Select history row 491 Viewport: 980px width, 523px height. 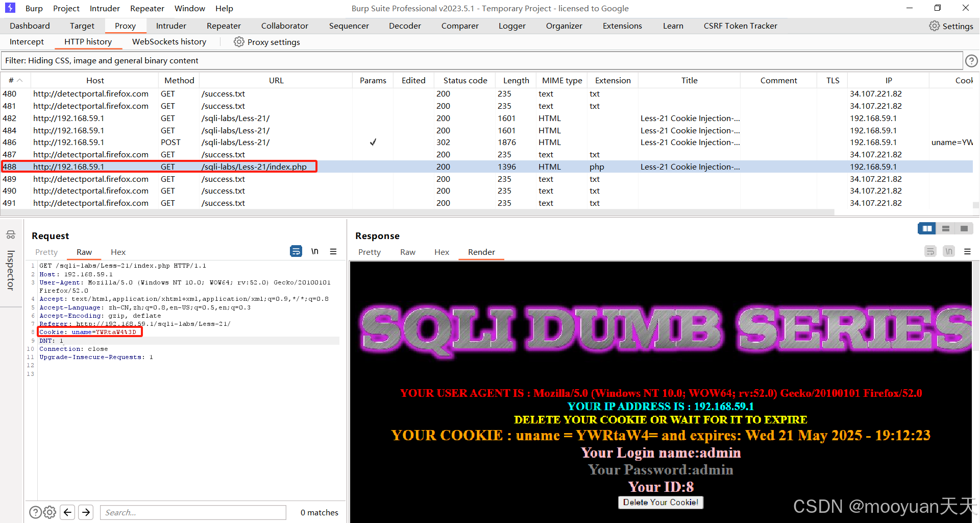487,203
